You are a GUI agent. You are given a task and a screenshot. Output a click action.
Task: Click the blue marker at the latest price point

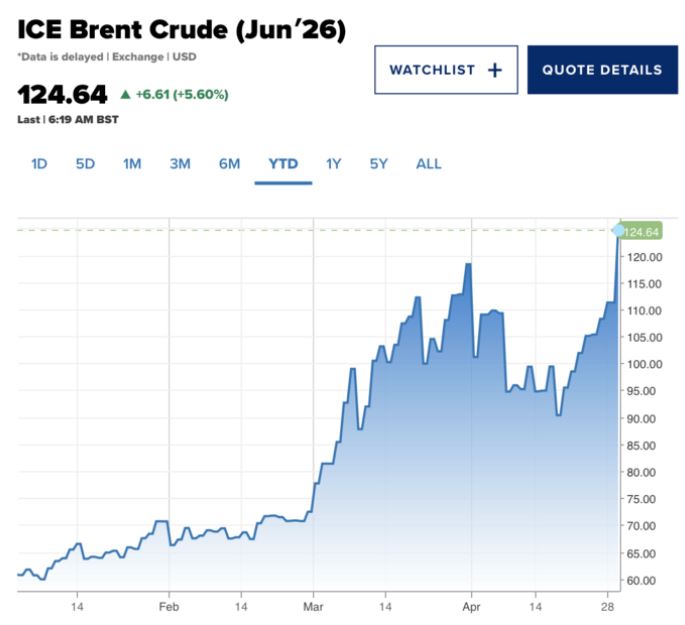tap(618, 231)
